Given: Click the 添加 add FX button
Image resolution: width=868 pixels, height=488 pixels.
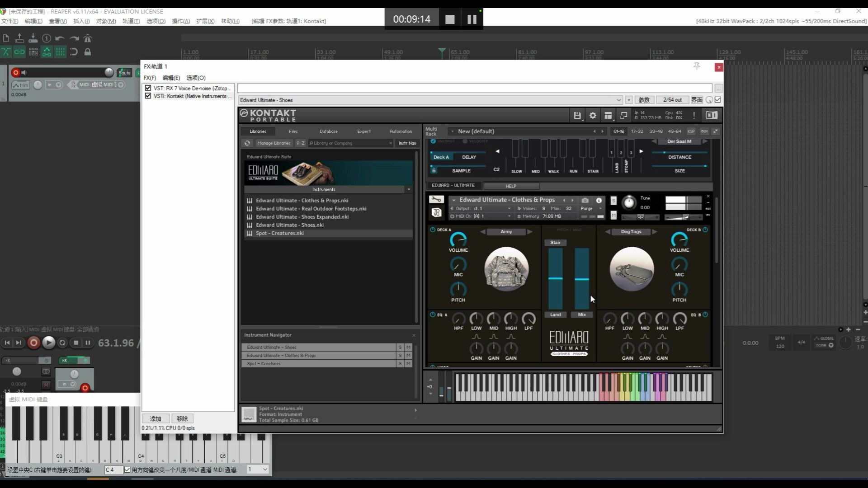Looking at the screenshot, I should tap(156, 418).
